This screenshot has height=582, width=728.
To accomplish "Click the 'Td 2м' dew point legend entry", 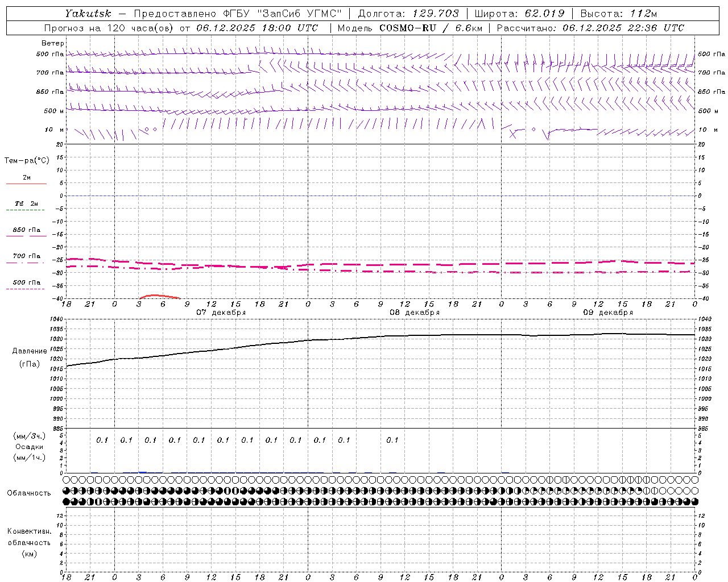I will point(26,203).
